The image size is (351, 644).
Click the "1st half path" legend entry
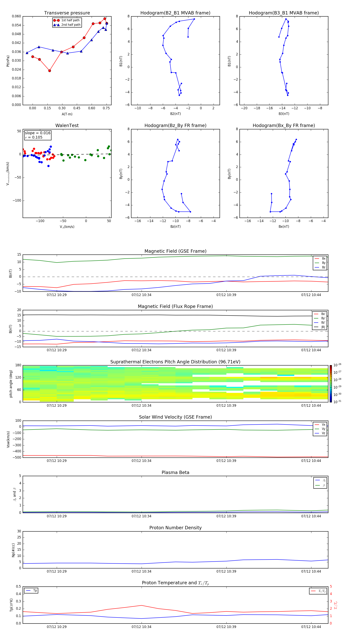(66, 20)
